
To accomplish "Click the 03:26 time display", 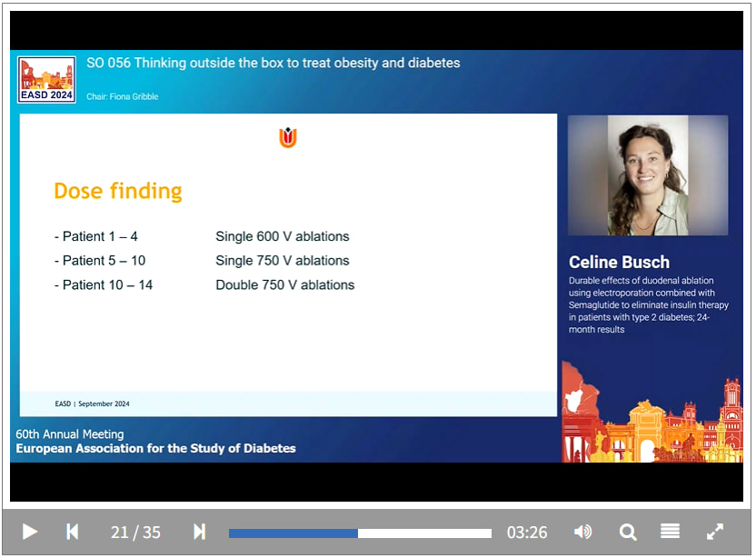I will click(527, 533).
